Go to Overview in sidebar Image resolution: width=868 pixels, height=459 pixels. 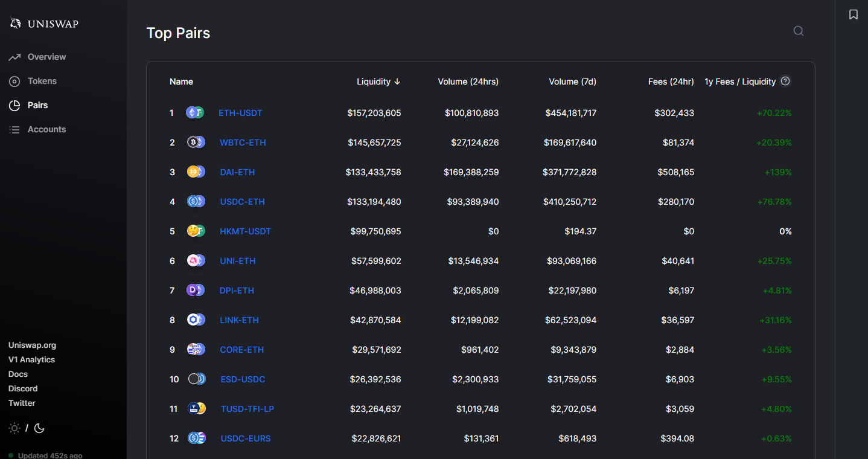tap(46, 57)
